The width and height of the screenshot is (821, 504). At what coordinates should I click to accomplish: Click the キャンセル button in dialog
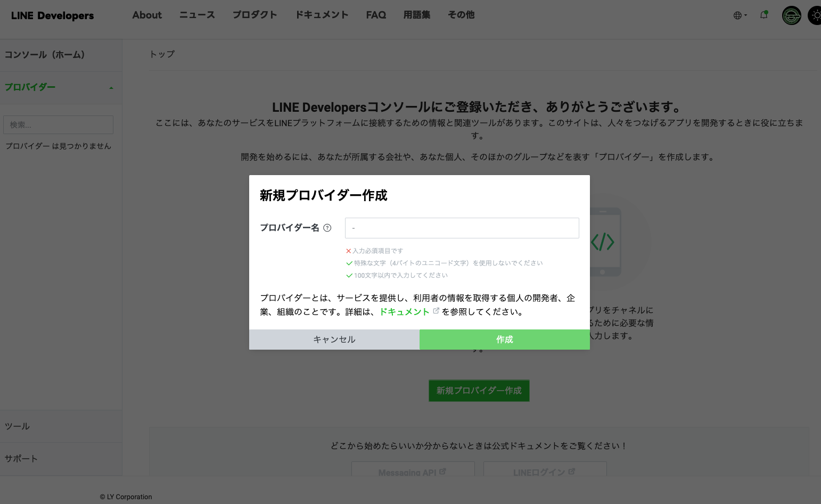[334, 340]
